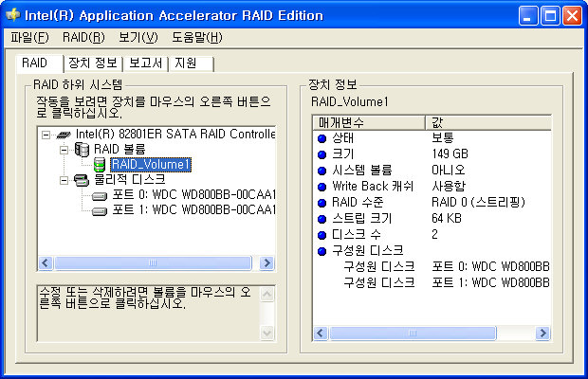The height and width of the screenshot is (379, 588).
Task: Minimize the Intel Application Accelerator window
Action: (528, 16)
